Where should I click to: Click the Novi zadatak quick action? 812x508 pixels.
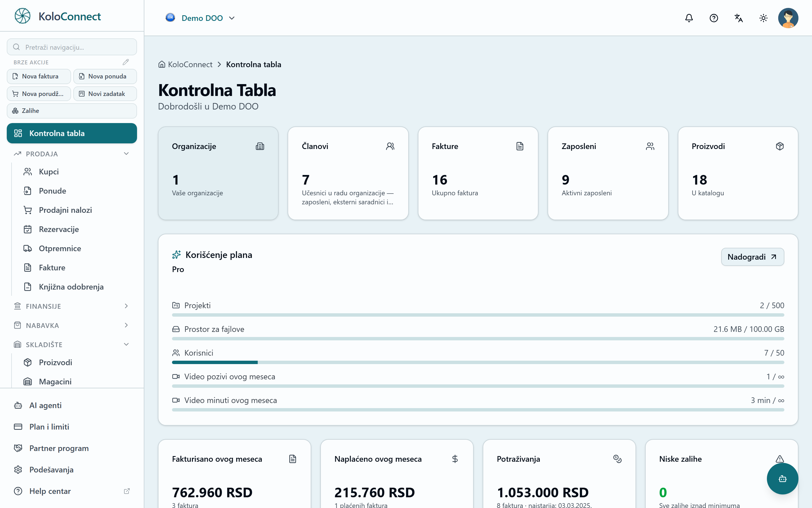tap(105, 94)
